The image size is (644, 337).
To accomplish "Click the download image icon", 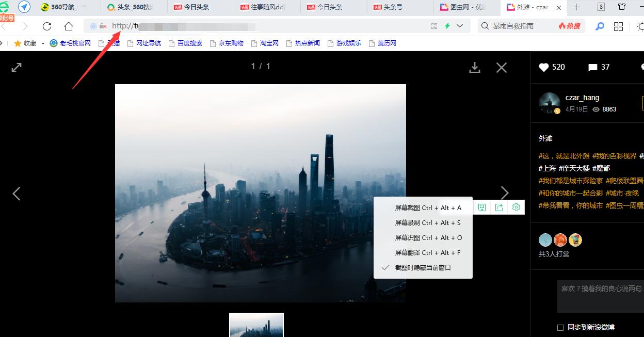I will coord(475,67).
